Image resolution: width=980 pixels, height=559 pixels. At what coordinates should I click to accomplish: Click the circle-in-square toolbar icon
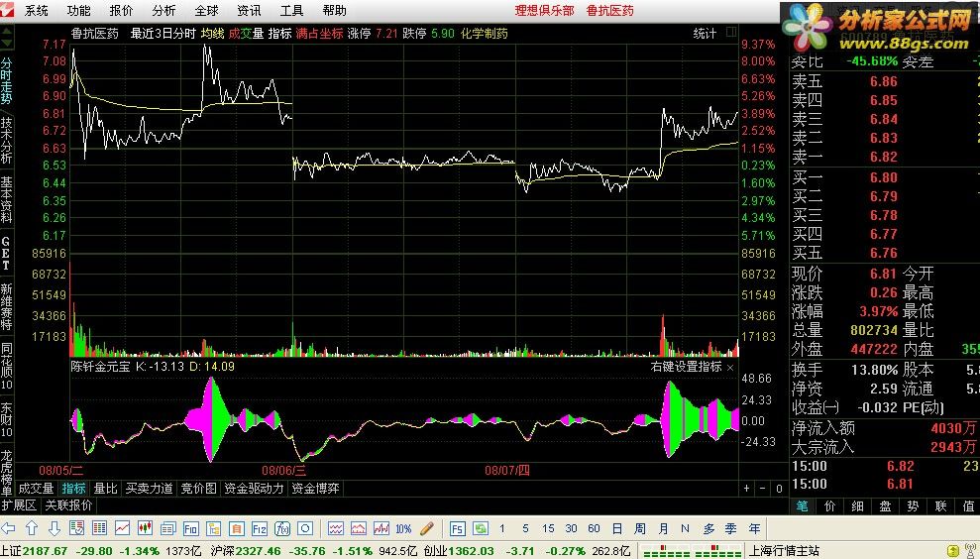(x=305, y=528)
